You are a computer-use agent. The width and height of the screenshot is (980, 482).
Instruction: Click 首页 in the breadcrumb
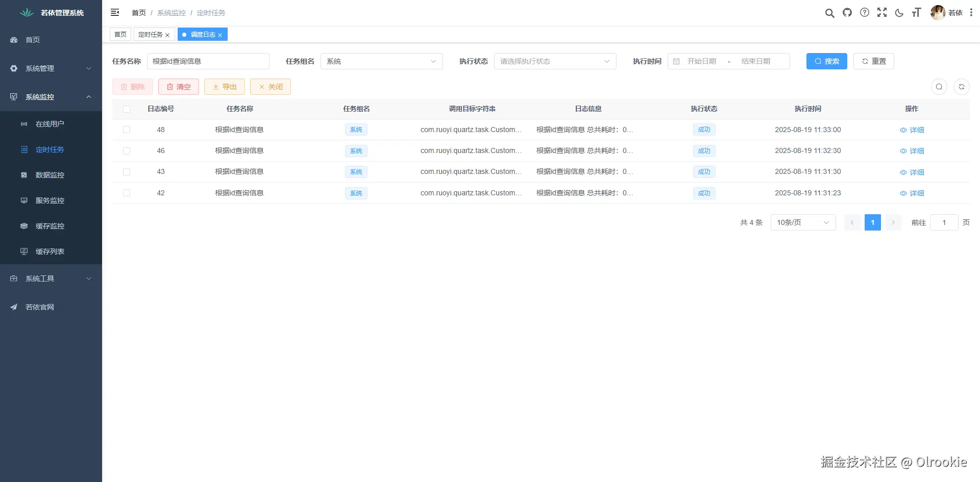click(139, 13)
